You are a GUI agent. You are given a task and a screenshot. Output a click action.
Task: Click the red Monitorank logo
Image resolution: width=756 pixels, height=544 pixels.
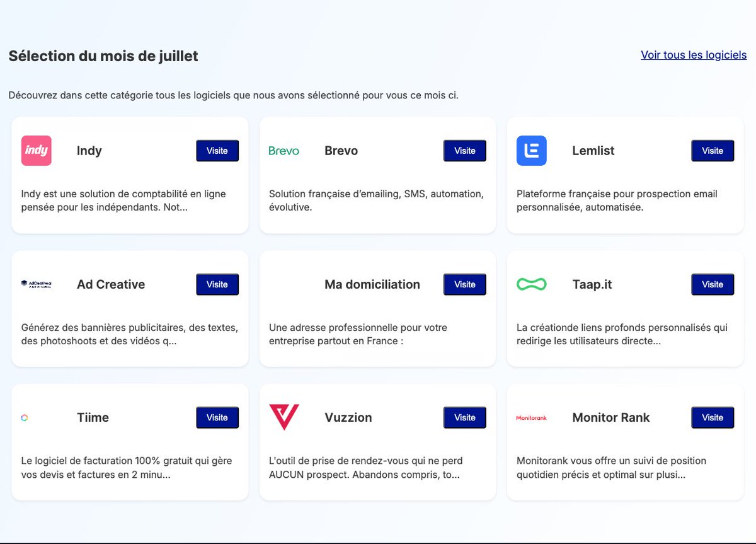532,417
